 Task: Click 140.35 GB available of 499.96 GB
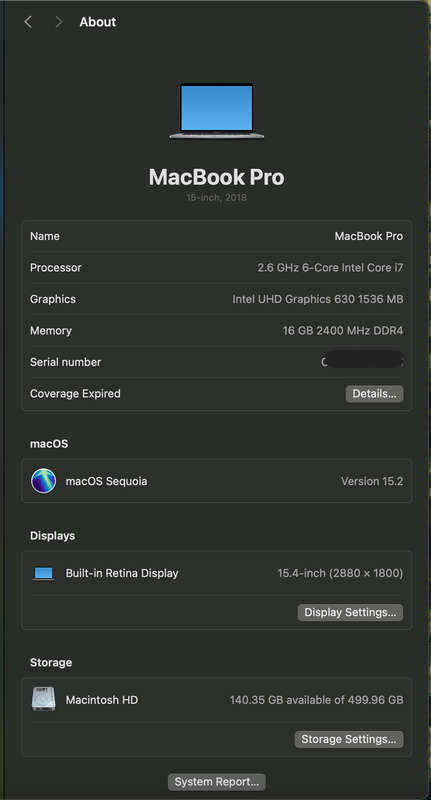coord(317,700)
